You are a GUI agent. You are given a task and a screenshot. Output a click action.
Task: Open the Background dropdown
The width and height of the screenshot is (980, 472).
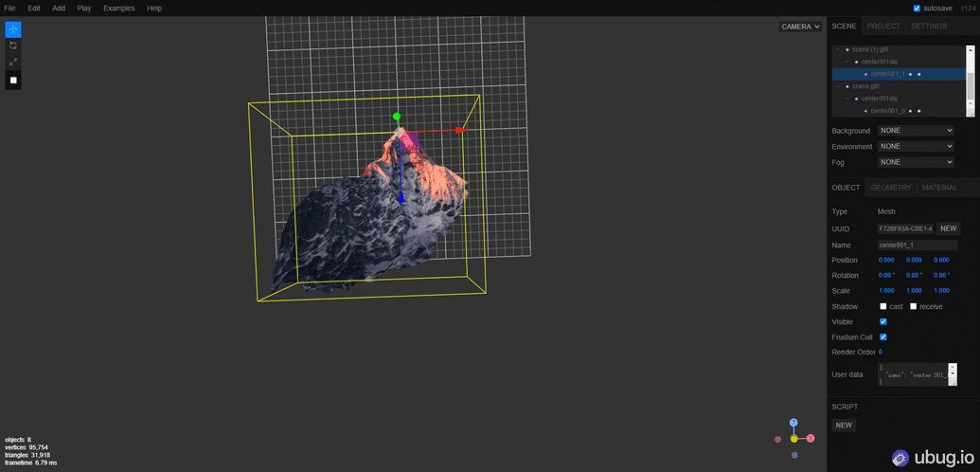pos(917,131)
